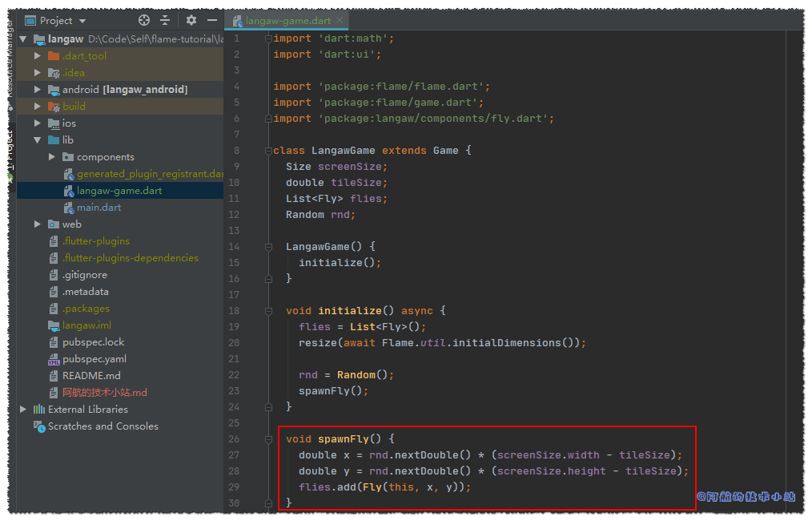
Task: Click the Collapse All icon in Project panel
Action: [165, 21]
